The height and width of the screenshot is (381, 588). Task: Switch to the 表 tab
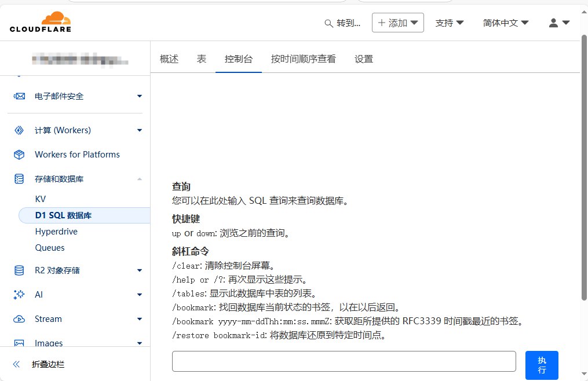pos(202,59)
